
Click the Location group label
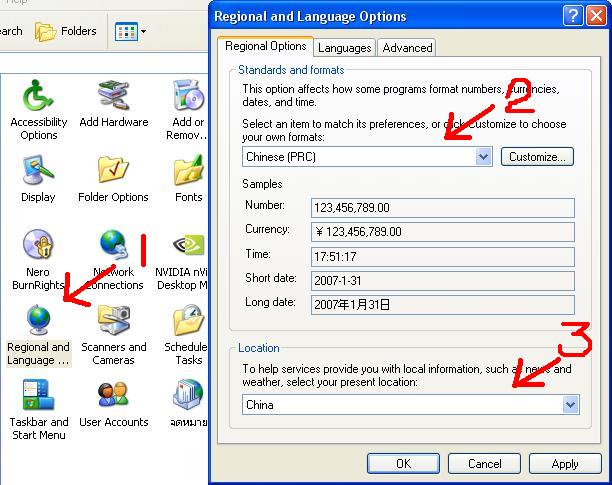click(x=259, y=348)
